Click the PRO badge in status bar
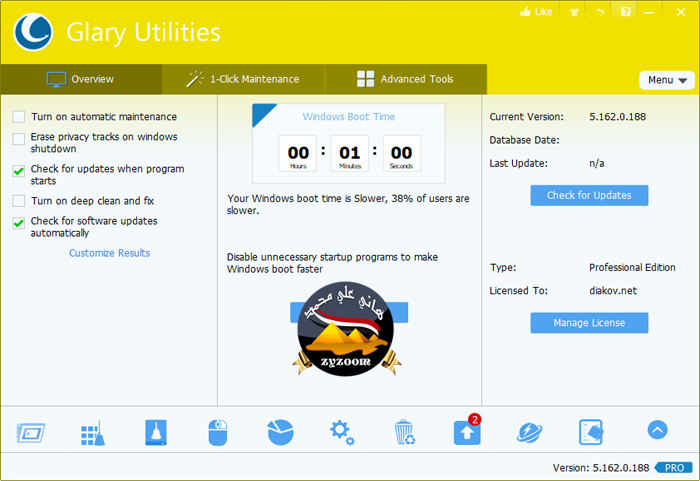This screenshot has width=700, height=481. 674,468
